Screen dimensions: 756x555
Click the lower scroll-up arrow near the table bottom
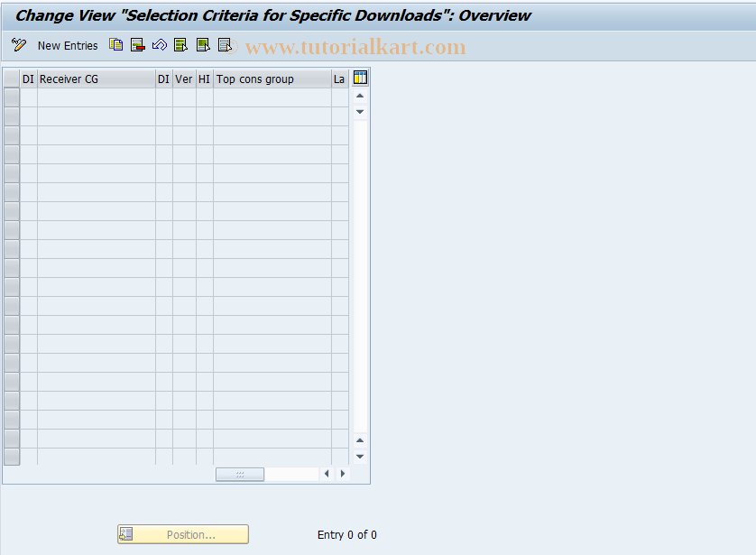coord(360,440)
